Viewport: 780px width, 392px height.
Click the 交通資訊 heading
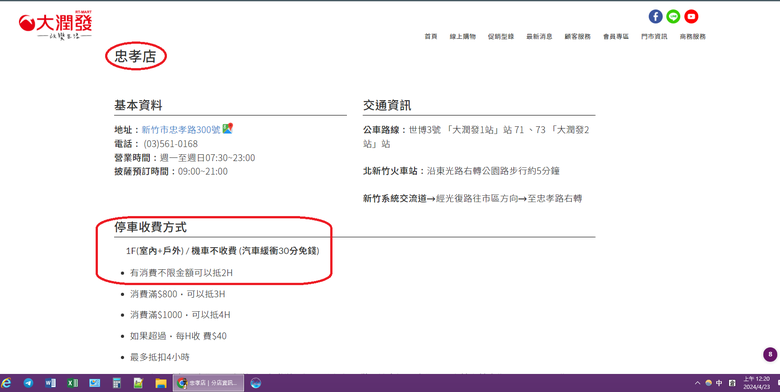click(387, 105)
